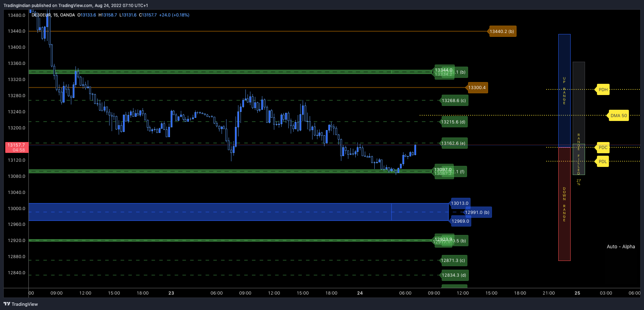Click the 27 % range filled value
Screen dimensions: 644x310
pyautogui.click(x=579, y=182)
